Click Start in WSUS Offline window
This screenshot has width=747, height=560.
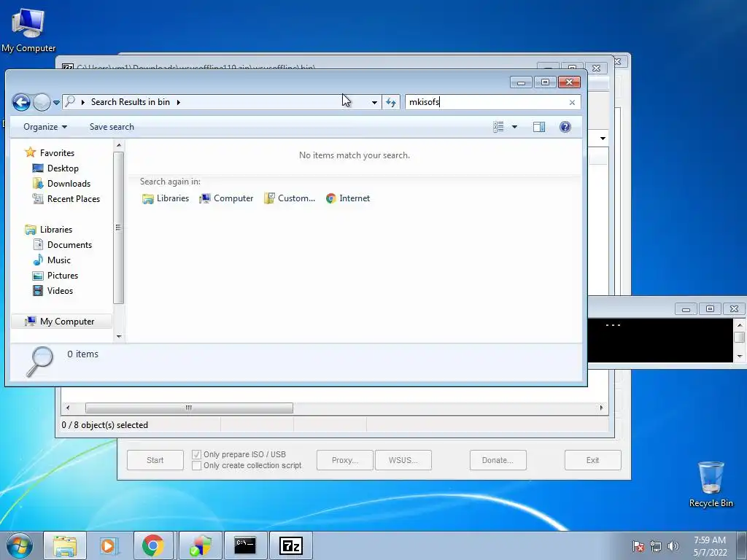coord(155,460)
